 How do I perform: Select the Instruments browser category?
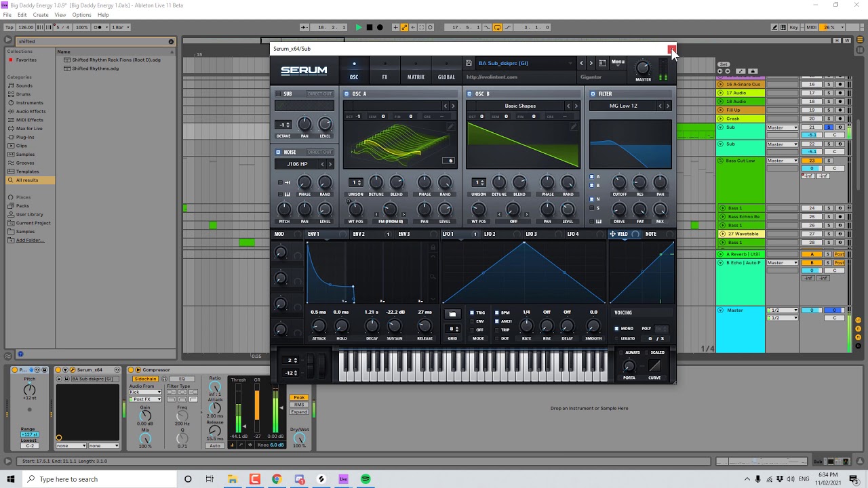29,103
